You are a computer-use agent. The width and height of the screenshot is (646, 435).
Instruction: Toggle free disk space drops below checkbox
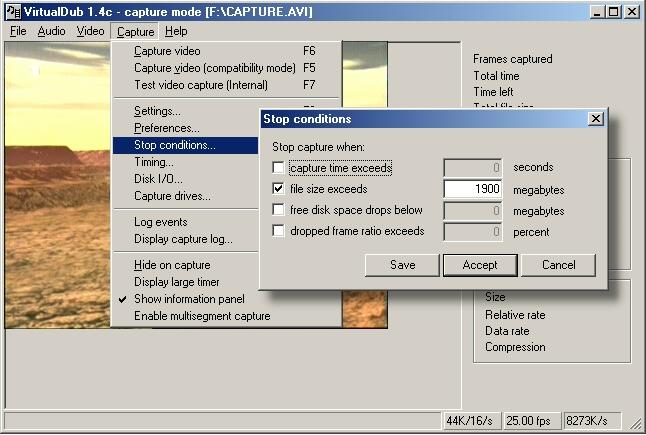click(278, 210)
